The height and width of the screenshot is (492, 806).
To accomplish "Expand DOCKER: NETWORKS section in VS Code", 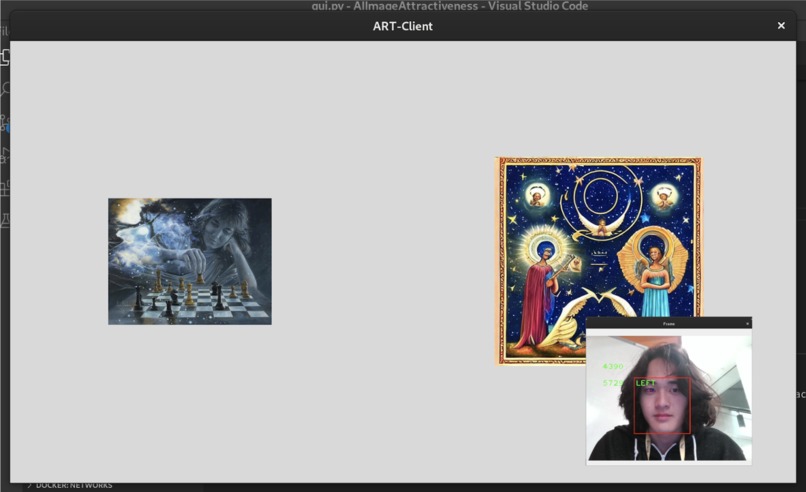I will [69, 485].
